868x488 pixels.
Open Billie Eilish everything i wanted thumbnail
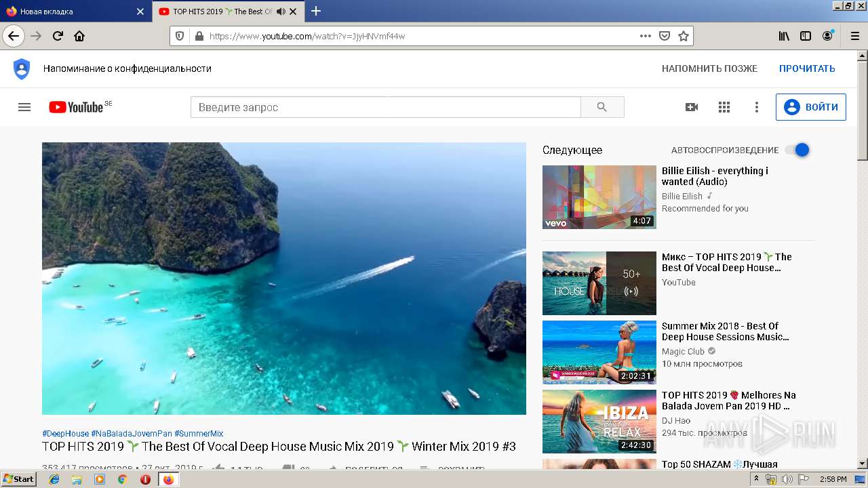[x=599, y=197]
